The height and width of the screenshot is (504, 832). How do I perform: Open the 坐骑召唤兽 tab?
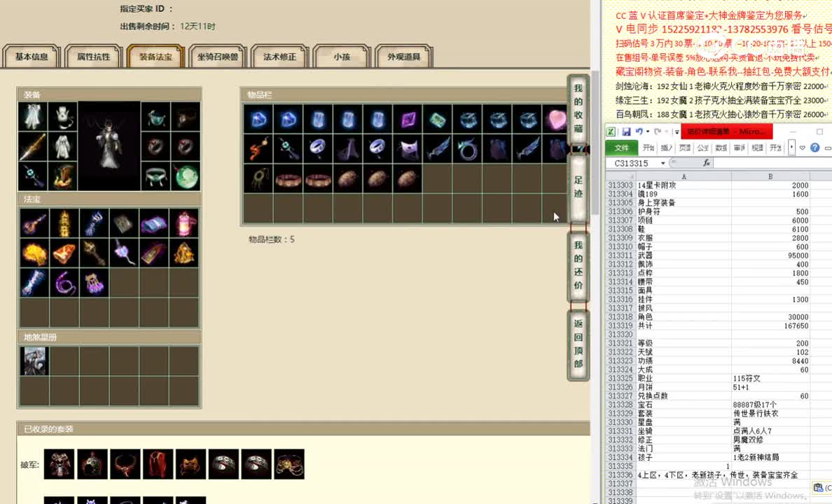(x=218, y=57)
